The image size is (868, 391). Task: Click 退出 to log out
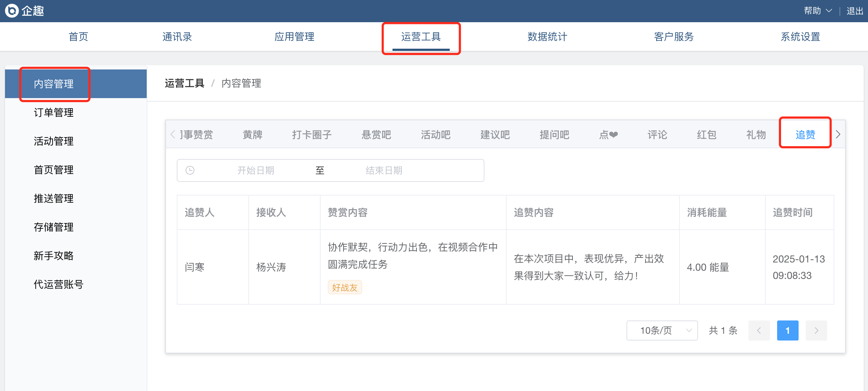[854, 11]
